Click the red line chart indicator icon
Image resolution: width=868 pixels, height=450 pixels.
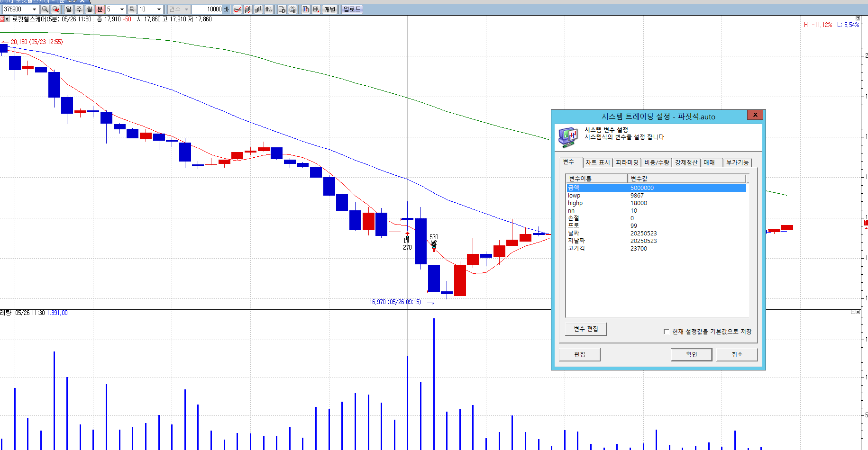tap(238, 9)
